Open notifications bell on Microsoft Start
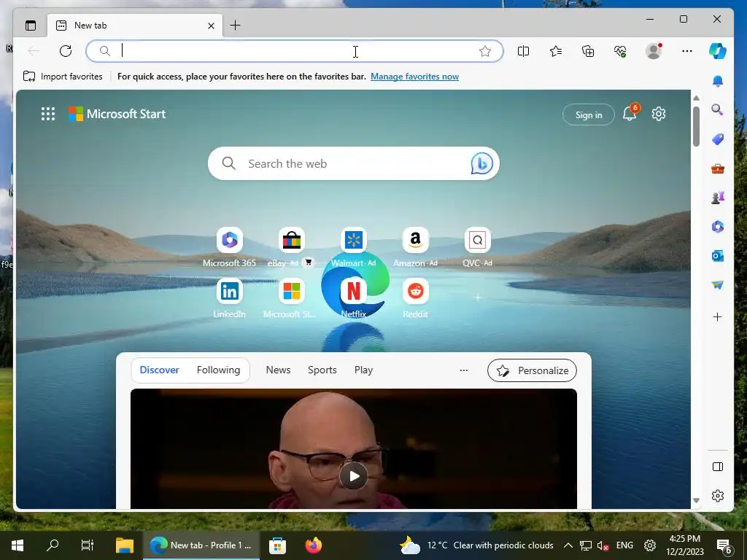747x560 pixels. click(630, 114)
